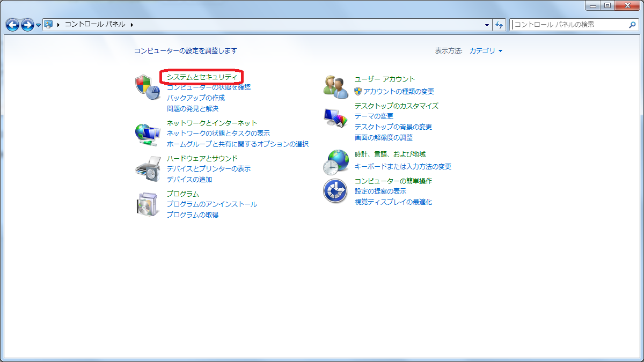644x362 pixels.
Task: Click the Ease of Access icon
Action: tap(336, 191)
